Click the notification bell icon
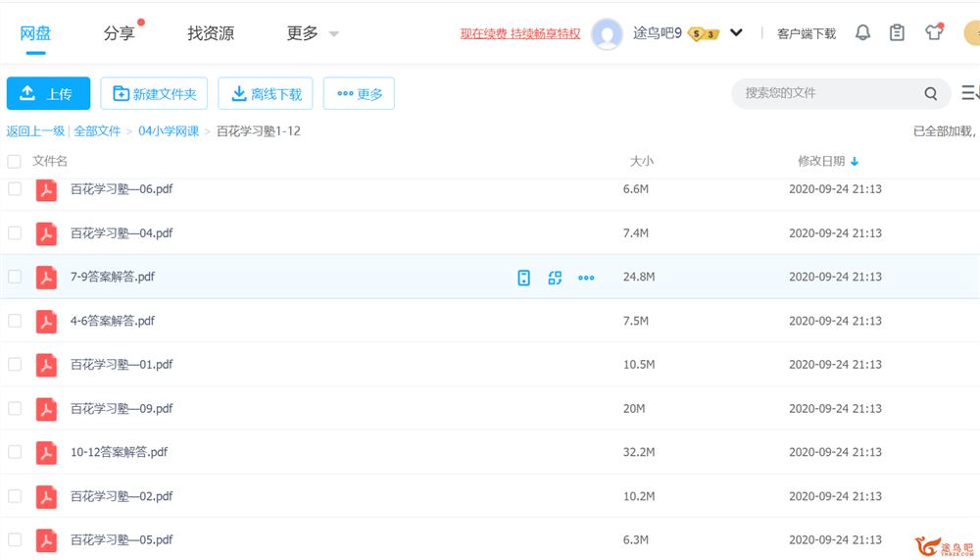The height and width of the screenshot is (560, 980). pos(862,32)
